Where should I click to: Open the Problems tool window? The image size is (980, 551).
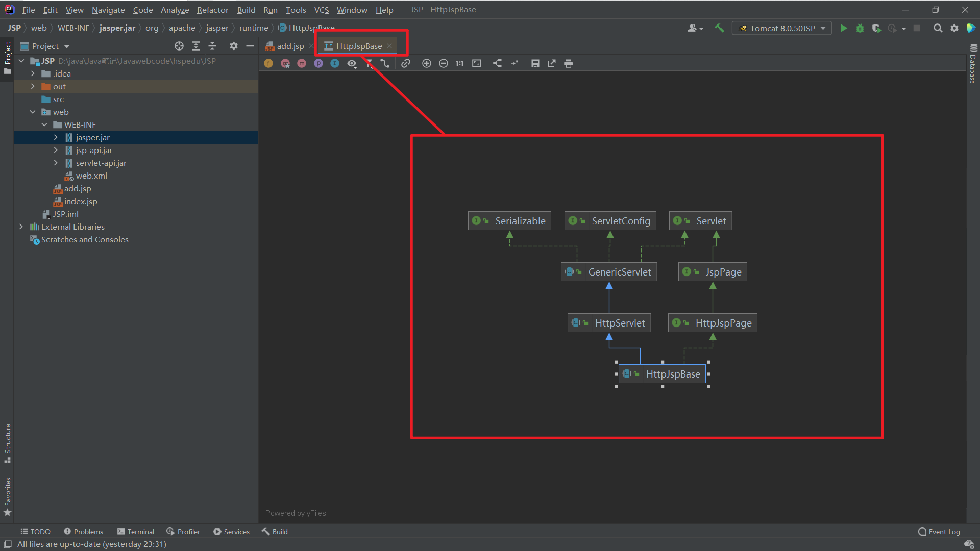pyautogui.click(x=83, y=531)
